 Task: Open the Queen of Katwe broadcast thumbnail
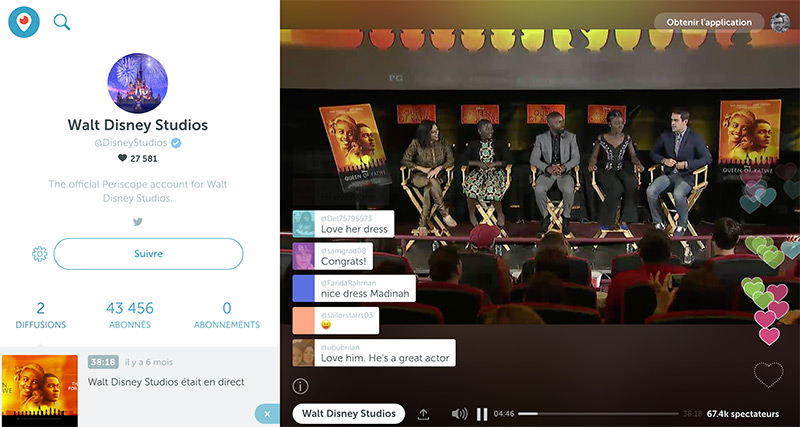tap(40, 391)
